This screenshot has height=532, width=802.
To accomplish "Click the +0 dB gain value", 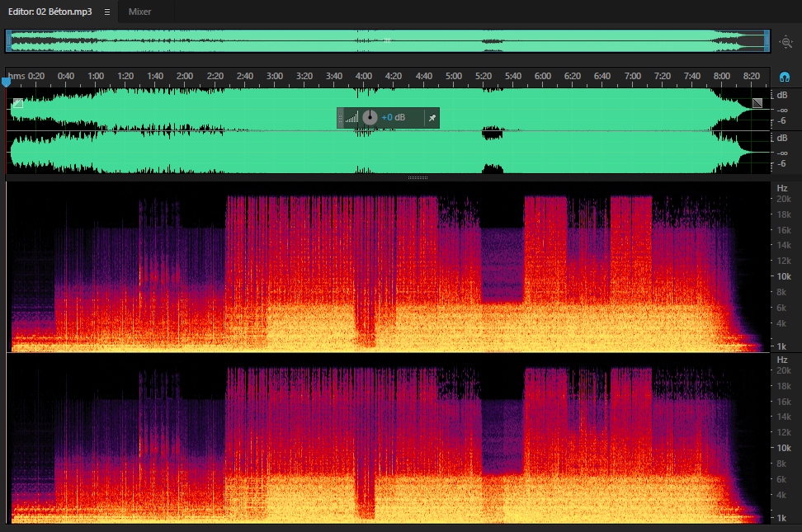I will pos(394,118).
